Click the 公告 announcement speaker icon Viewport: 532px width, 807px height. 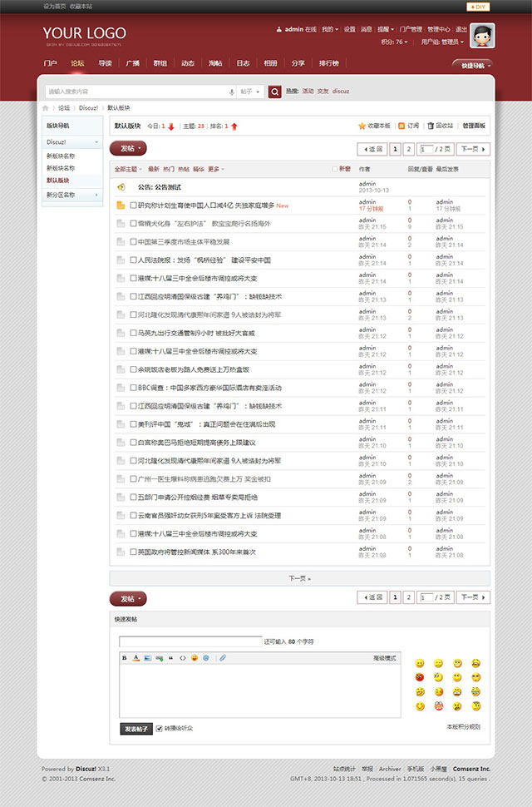point(121,187)
